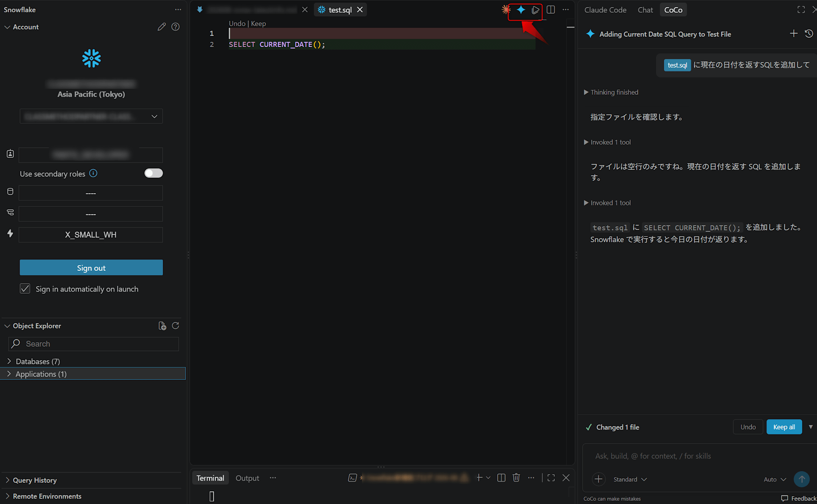Click the CoCo sparkle icon in editor toolbar

(521, 9)
